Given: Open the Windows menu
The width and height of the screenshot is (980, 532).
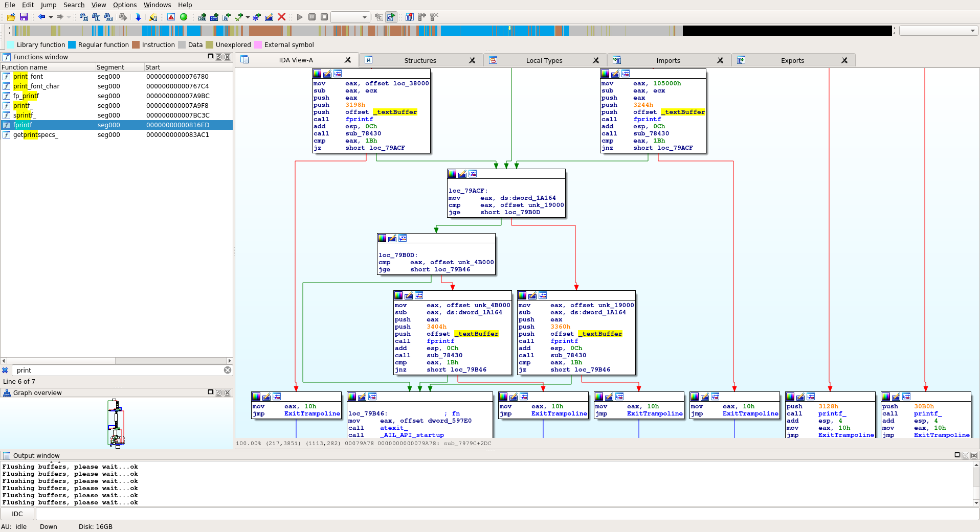Looking at the screenshot, I should [x=157, y=5].
